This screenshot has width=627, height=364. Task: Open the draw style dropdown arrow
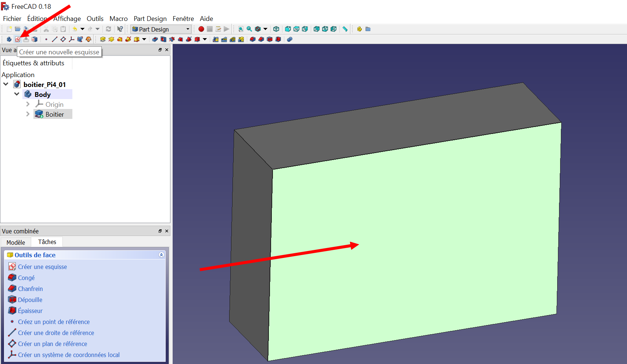point(265,29)
